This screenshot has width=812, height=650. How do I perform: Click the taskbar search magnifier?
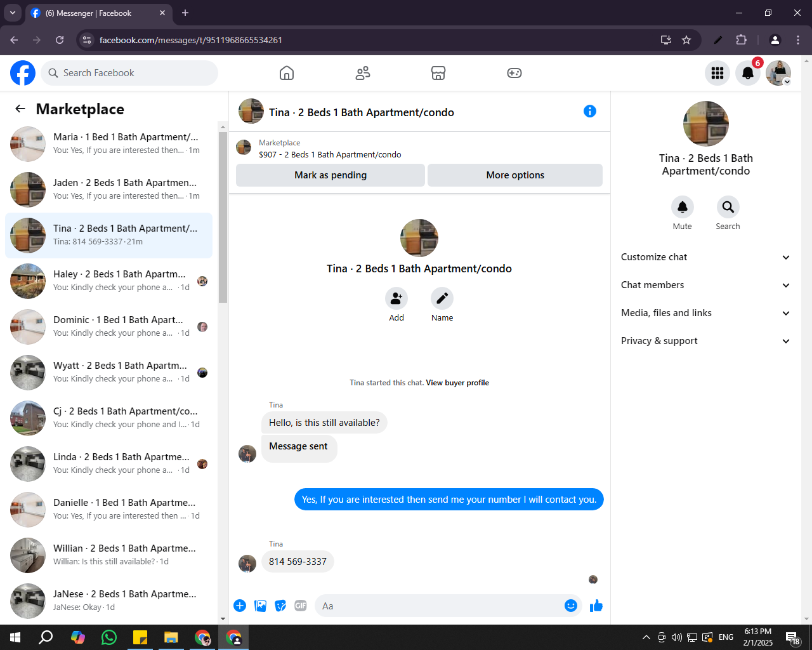click(46, 637)
